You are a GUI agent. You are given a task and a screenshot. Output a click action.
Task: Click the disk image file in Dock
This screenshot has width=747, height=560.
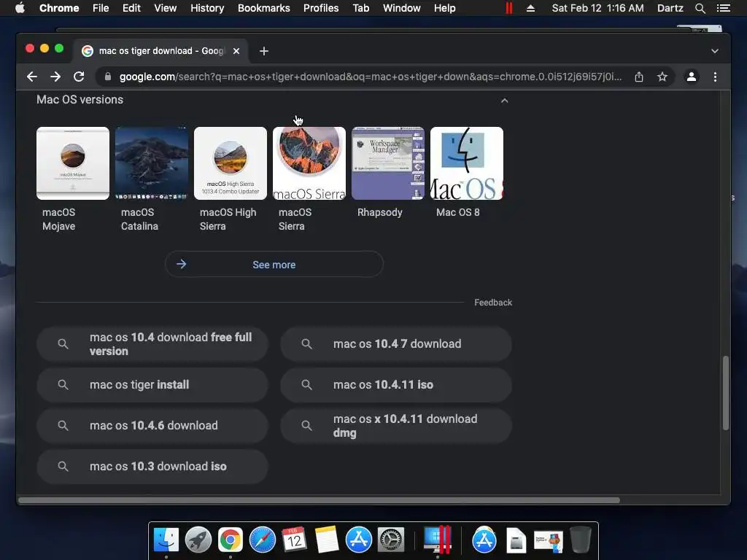click(x=516, y=540)
